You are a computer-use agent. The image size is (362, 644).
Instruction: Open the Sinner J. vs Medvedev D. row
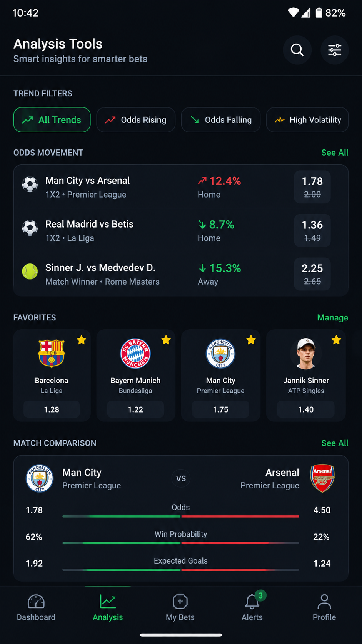181,274
